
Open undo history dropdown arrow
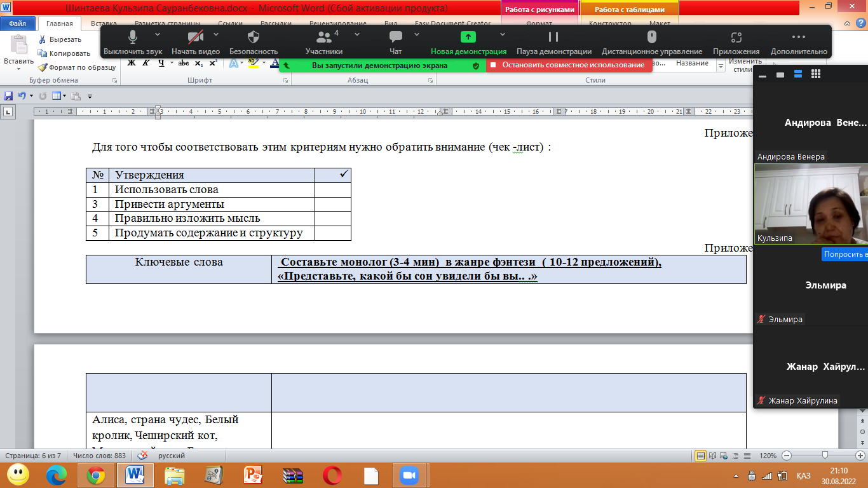coord(31,96)
